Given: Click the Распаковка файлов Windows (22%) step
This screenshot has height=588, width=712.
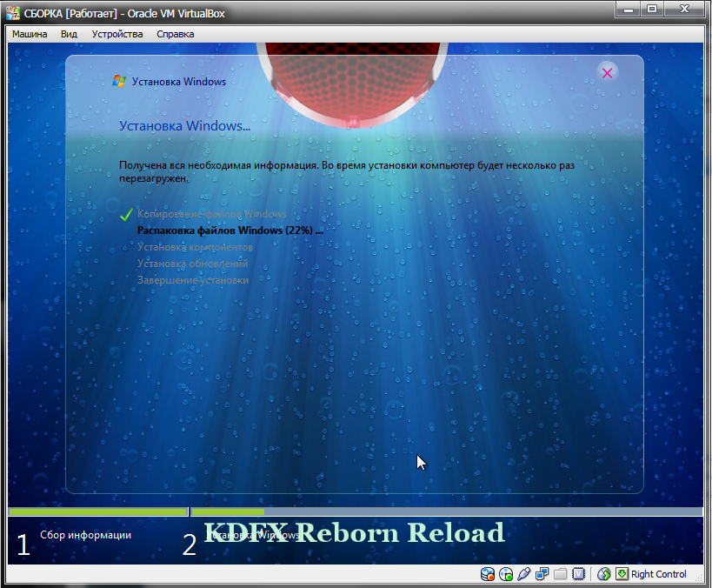Looking at the screenshot, I should click(230, 231).
